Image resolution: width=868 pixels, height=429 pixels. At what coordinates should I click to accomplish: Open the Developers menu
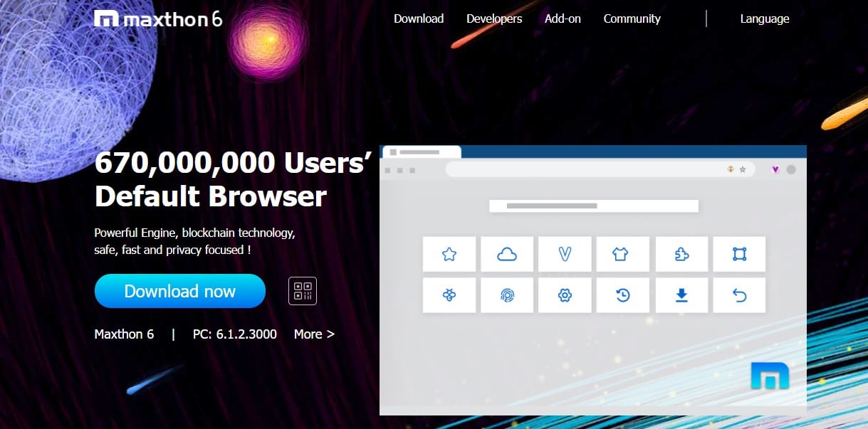[494, 19]
